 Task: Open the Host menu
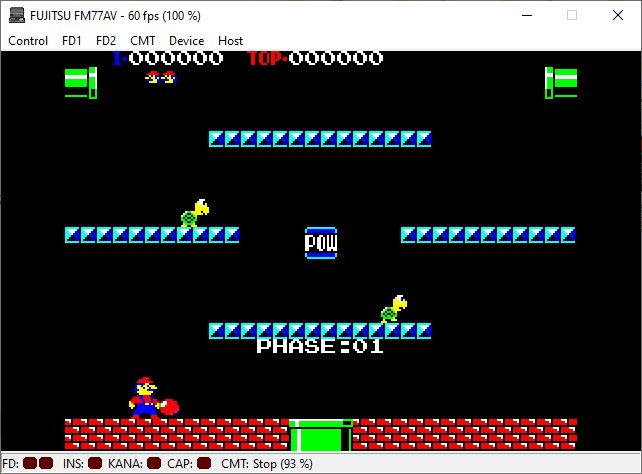coord(231,41)
